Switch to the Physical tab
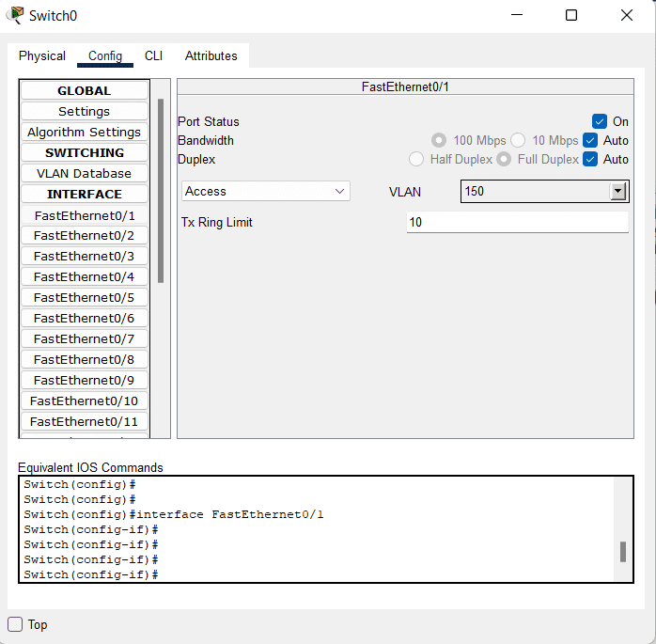The height and width of the screenshot is (644, 656). pos(42,55)
